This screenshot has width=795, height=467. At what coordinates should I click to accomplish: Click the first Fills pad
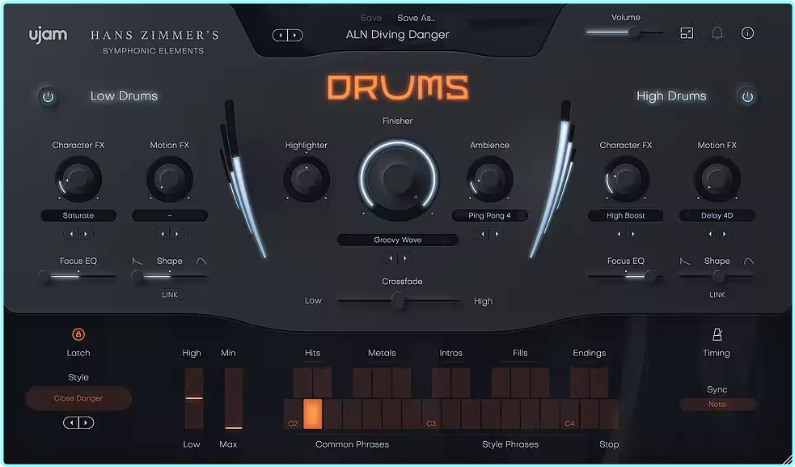click(x=500, y=382)
